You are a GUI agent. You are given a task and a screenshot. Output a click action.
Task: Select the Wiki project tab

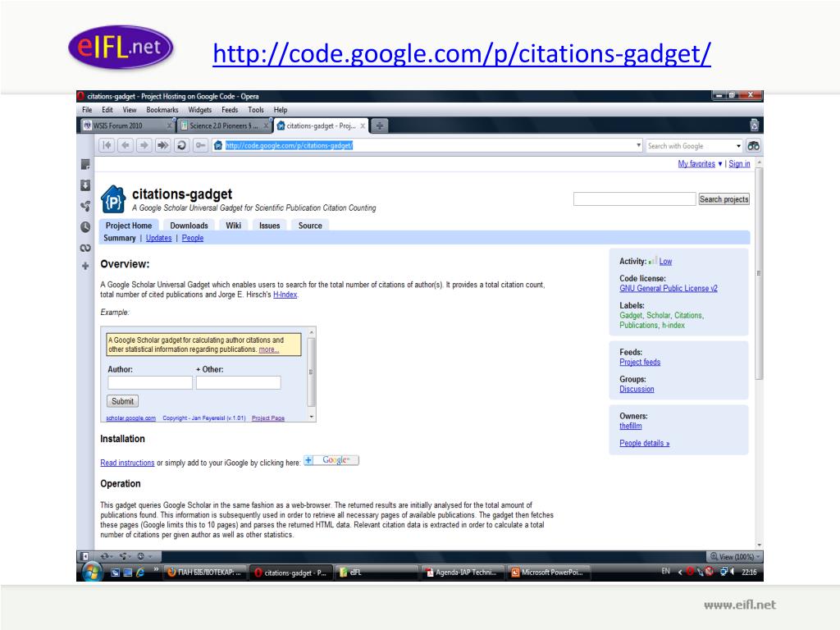[234, 226]
